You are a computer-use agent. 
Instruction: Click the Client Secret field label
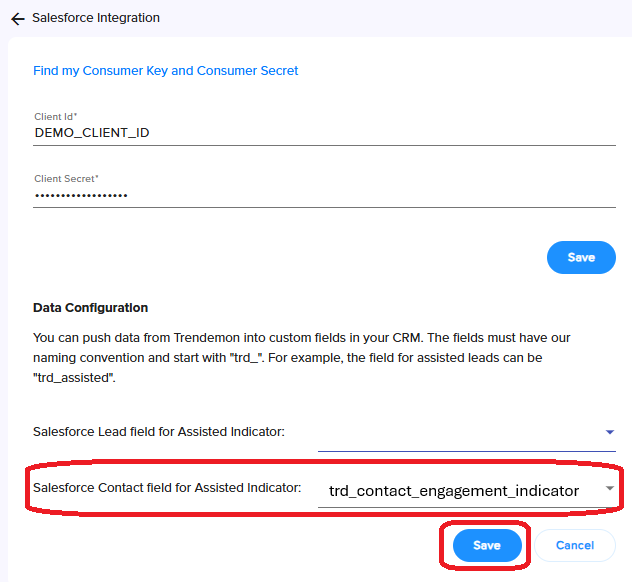pyautogui.click(x=64, y=179)
